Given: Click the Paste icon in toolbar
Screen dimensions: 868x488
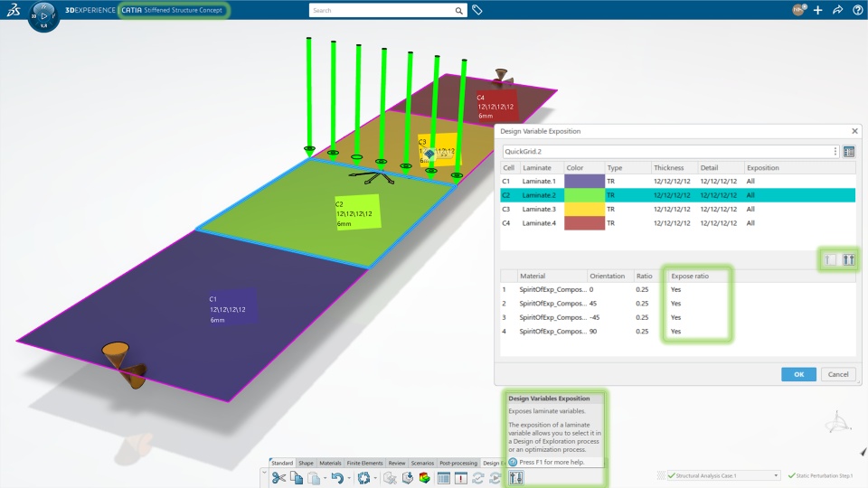Looking at the screenshot, I should [314, 478].
